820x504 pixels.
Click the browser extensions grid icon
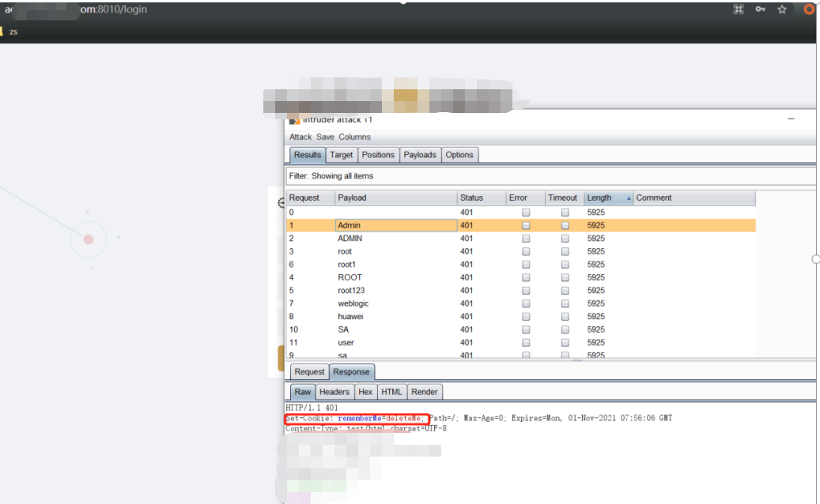click(739, 9)
